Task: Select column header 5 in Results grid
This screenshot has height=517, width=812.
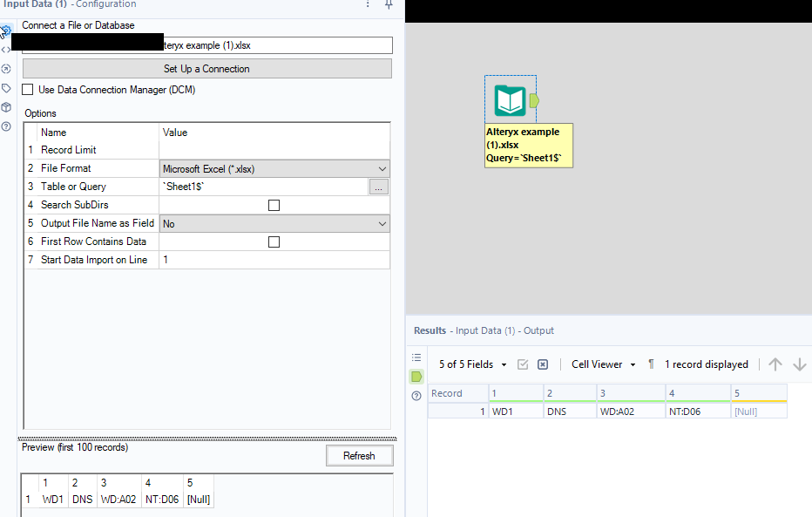Action: (x=759, y=393)
